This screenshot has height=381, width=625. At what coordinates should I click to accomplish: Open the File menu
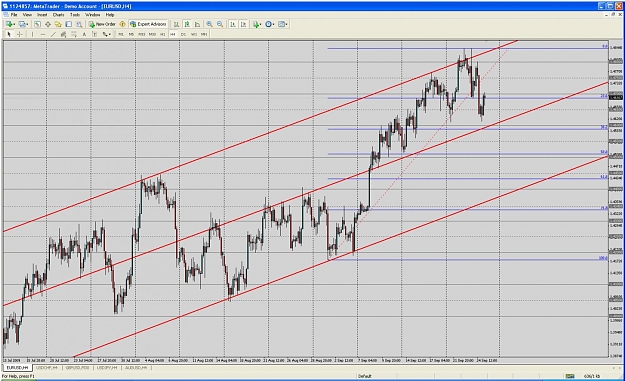tap(14, 15)
